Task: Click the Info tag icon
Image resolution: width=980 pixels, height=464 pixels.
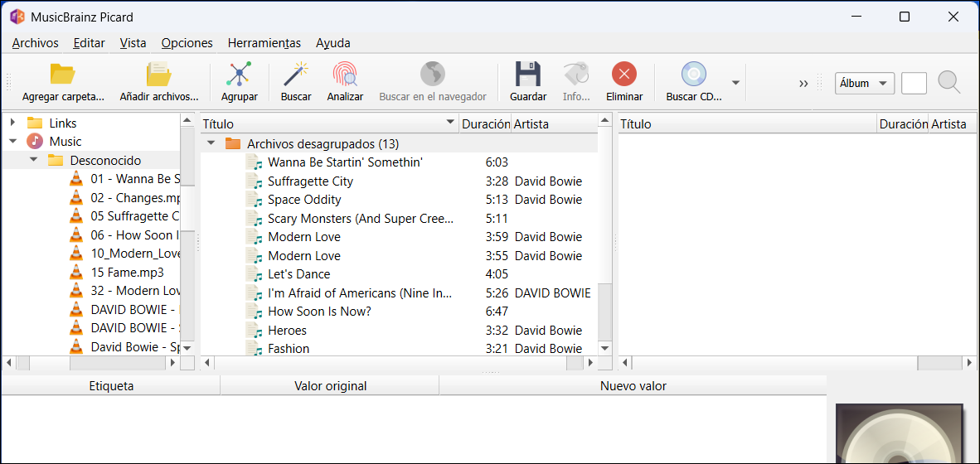Action: [x=575, y=75]
